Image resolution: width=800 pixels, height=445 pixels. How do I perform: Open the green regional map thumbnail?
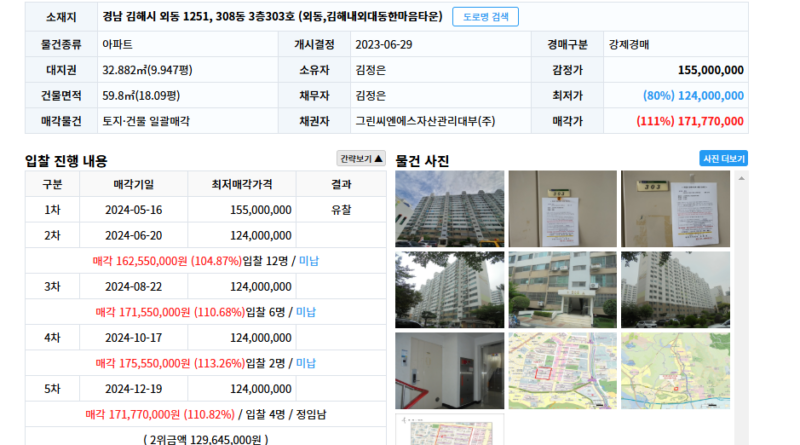[x=676, y=370]
